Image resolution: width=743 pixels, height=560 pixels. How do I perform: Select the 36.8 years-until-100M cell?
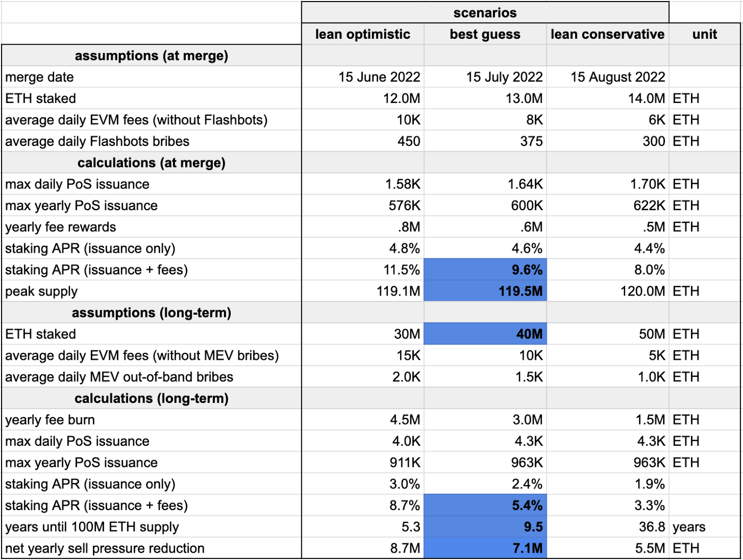(651, 527)
